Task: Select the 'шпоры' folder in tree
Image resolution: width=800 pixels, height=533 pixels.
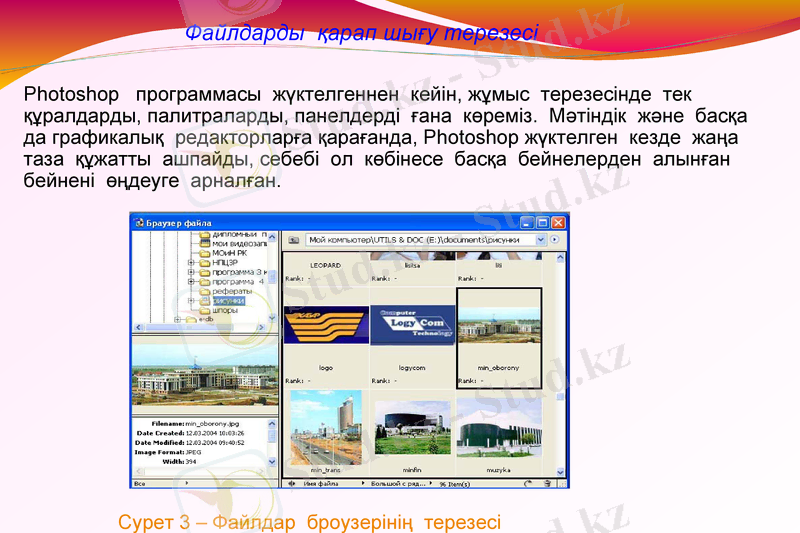Action: click(219, 310)
